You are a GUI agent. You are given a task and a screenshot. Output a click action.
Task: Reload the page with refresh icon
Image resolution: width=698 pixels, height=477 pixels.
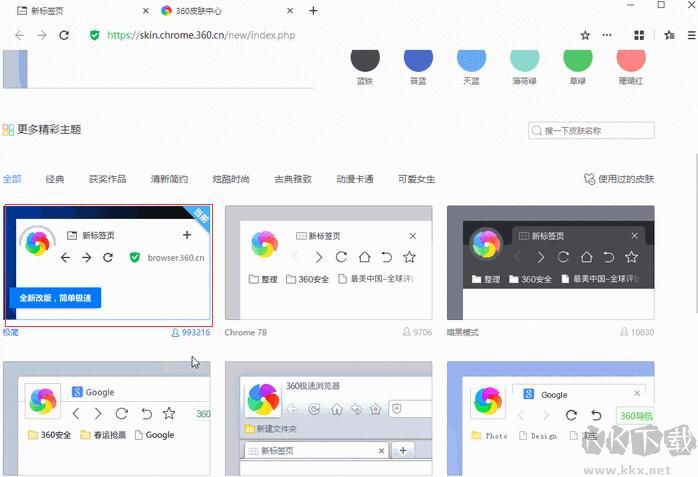64,35
